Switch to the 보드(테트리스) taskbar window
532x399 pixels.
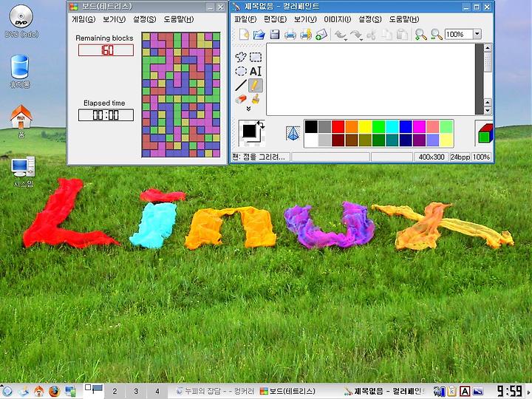pyautogui.click(x=289, y=391)
